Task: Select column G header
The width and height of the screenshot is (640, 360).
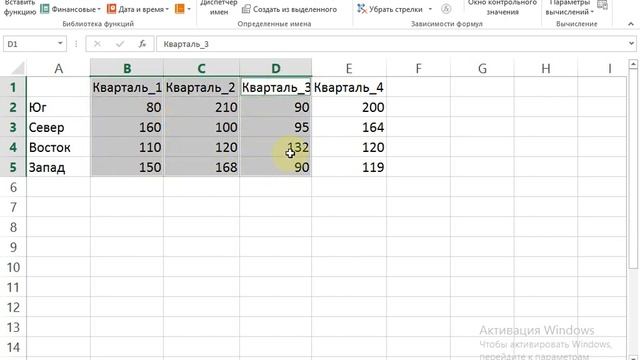Action: tap(482, 68)
